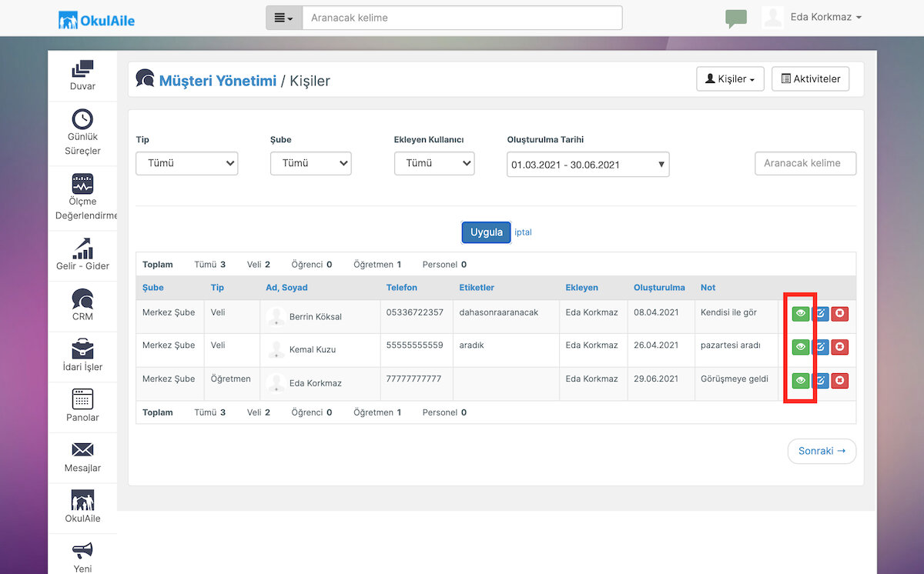Click the Uygula button
The height and width of the screenshot is (574, 924).
click(x=486, y=232)
